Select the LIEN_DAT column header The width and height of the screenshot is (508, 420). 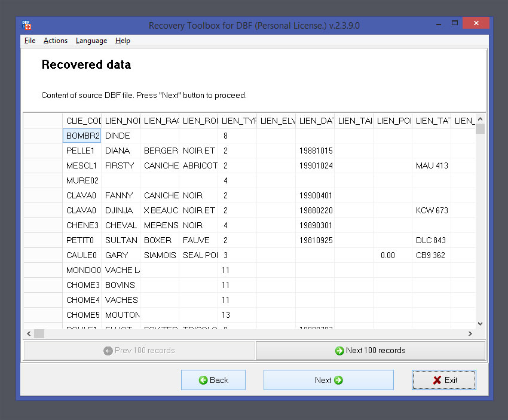click(x=315, y=121)
